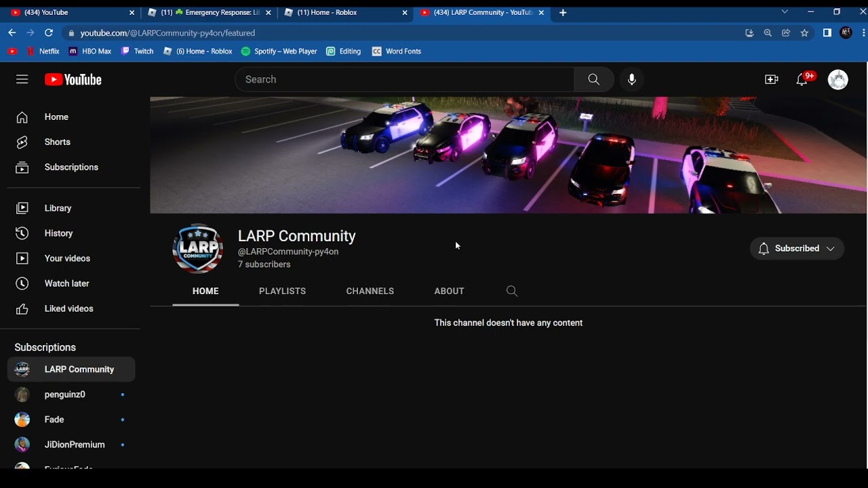Viewport: 868px width, 488px height.
Task: Switch to the ABOUT tab
Action: pos(449,291)
